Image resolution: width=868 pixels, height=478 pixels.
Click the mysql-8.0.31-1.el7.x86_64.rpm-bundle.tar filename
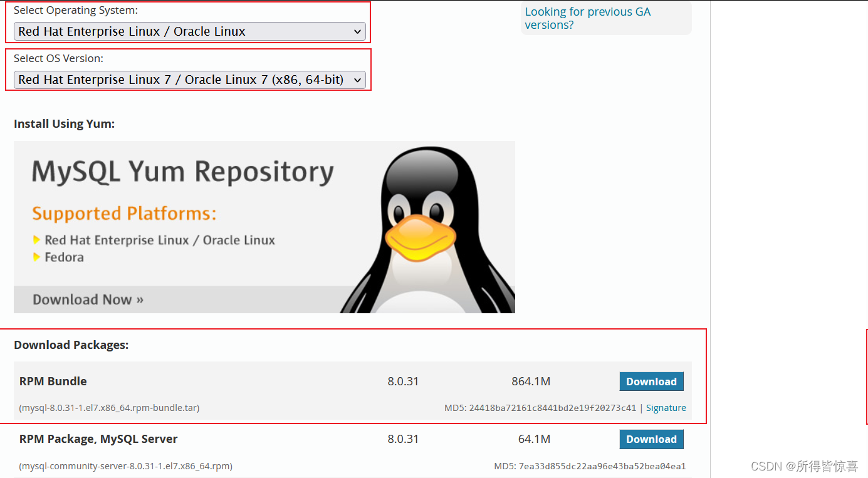point(109,408)
